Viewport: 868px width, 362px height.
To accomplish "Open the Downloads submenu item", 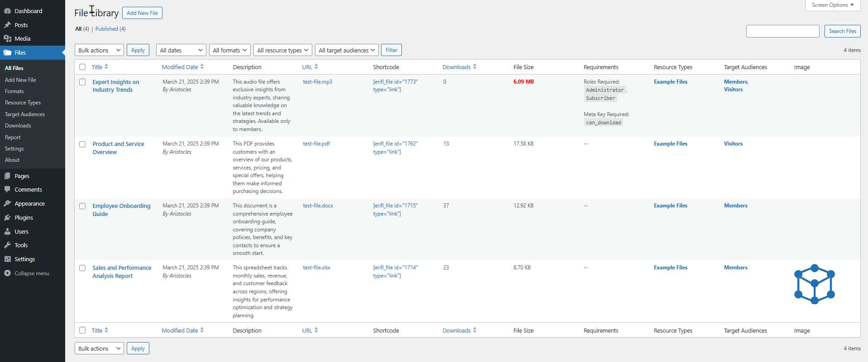I will 18,126.
